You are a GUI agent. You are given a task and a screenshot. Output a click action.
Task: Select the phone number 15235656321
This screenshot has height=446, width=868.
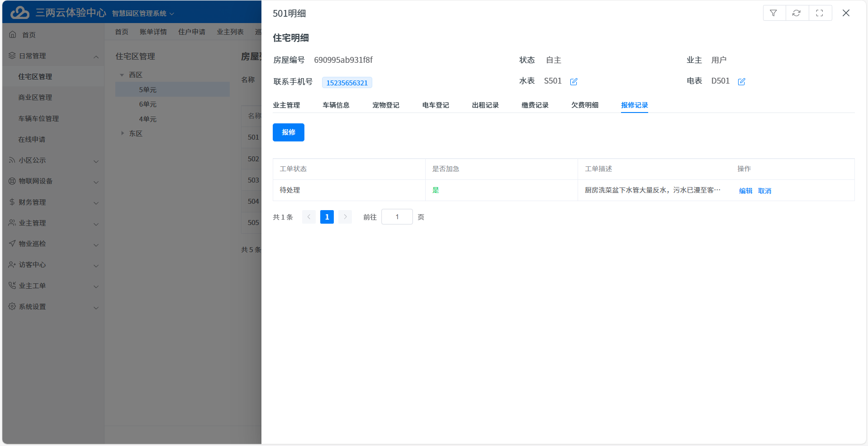click(346, 82)
